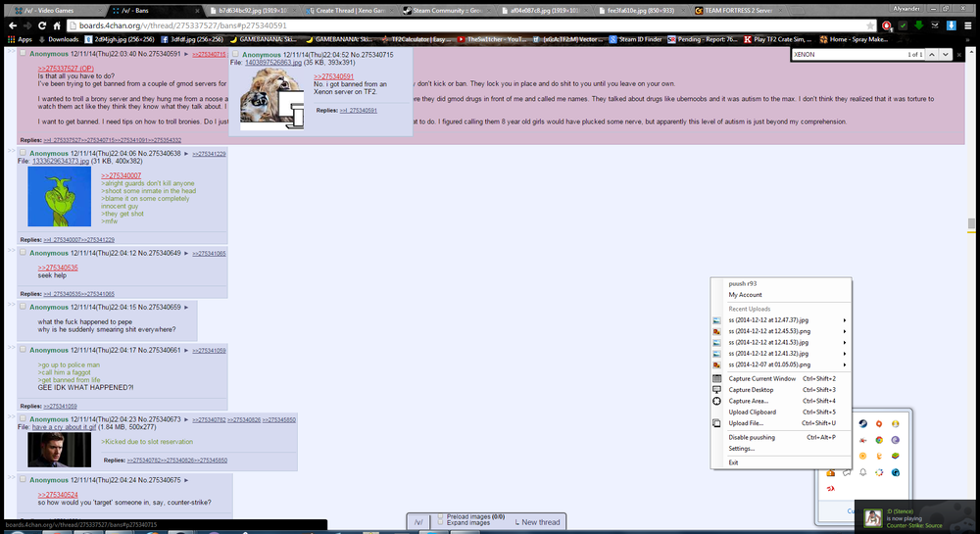Click the New thread button in the bottom bar

pyautogui.click(x=537, y=522)
